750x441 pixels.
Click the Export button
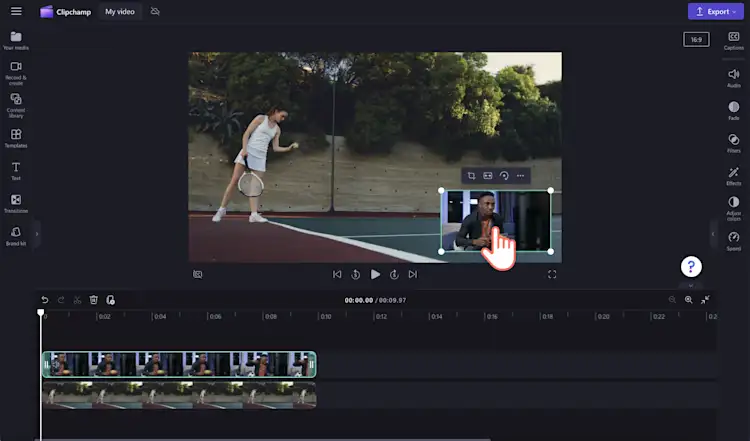click(x=716, y=11)
